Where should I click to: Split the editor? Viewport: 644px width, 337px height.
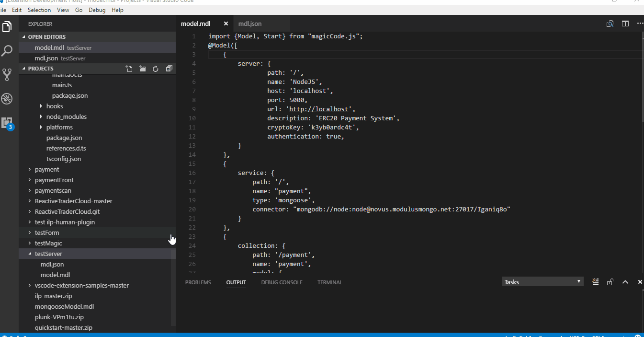coord(625,23)
